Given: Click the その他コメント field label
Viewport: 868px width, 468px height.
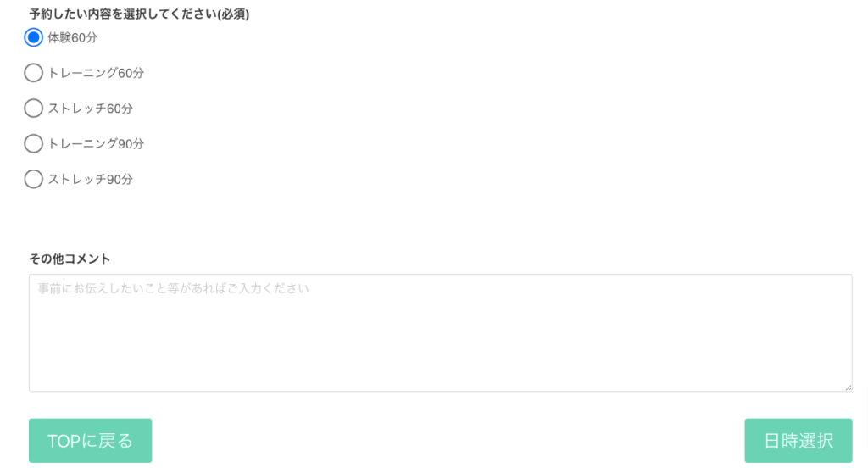Looking at the screenshot, I should pos(70,259).
